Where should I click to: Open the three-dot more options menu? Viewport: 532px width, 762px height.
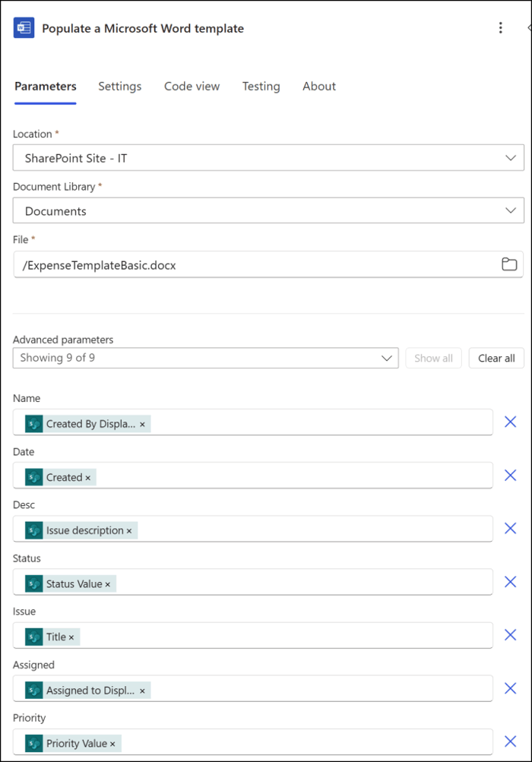pos(500,27)
